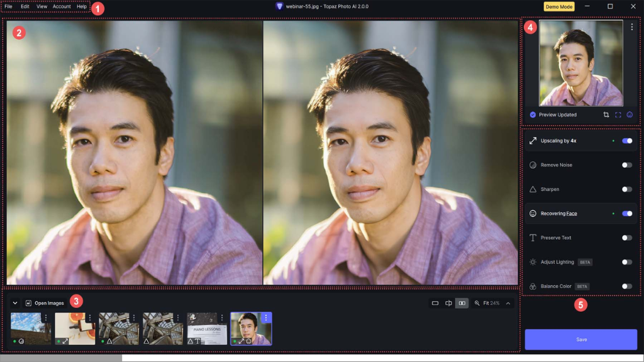Click denoise icon on sky landscape thumbnail
644x362 pixels.
tap(21, 341)
